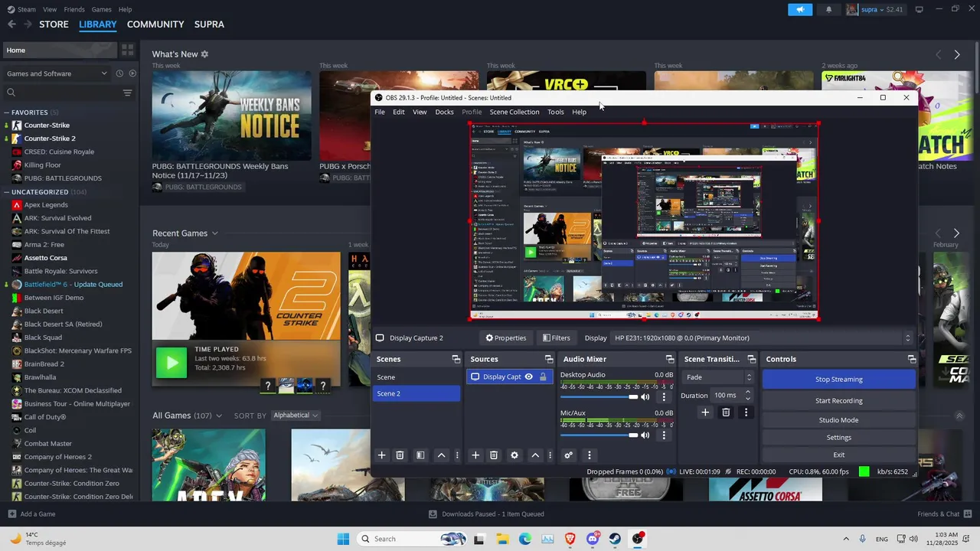
Task: Expand Recent Games dropdown chevron
Action: click(x=214, y=233)
